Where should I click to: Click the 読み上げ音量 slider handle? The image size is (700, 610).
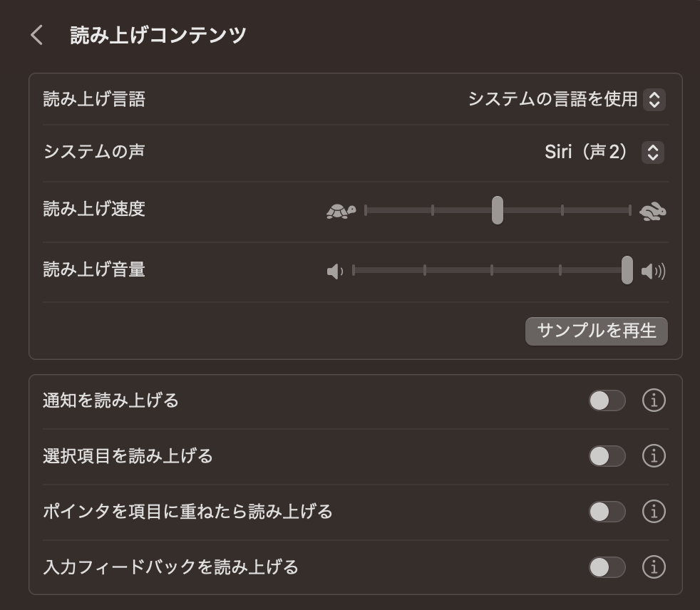click(627, 270)
